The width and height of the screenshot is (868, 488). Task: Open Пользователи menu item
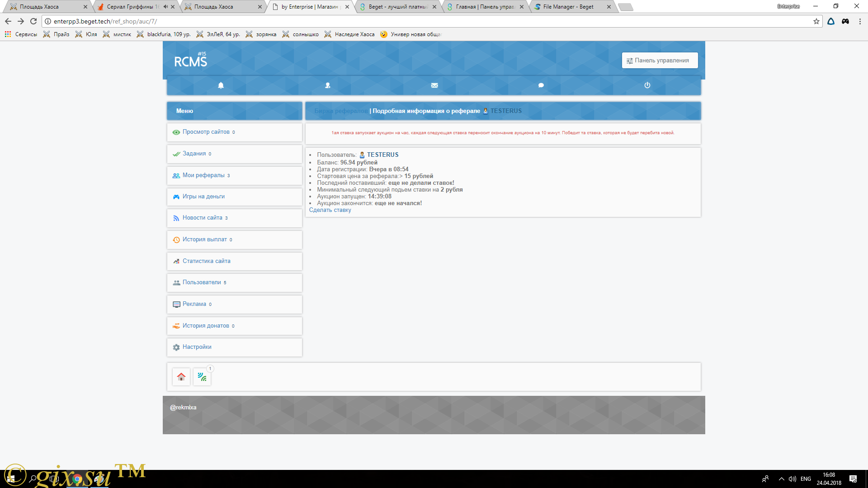click(234, 283)
